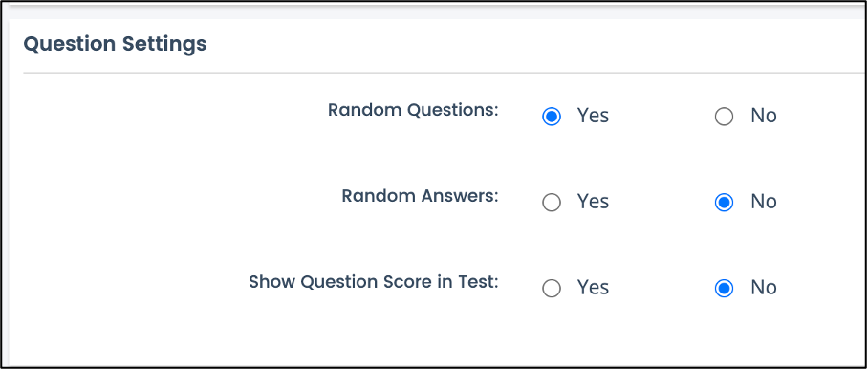
Task: Select No radio for Random Answers
Action: 724,203
